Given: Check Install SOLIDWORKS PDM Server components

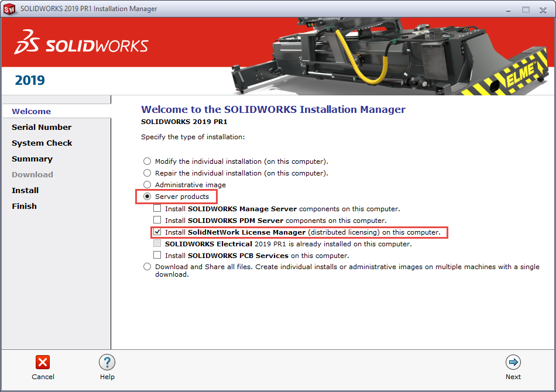Looking at the screenshot, I should pyautogui.click(x=157, y=221).
